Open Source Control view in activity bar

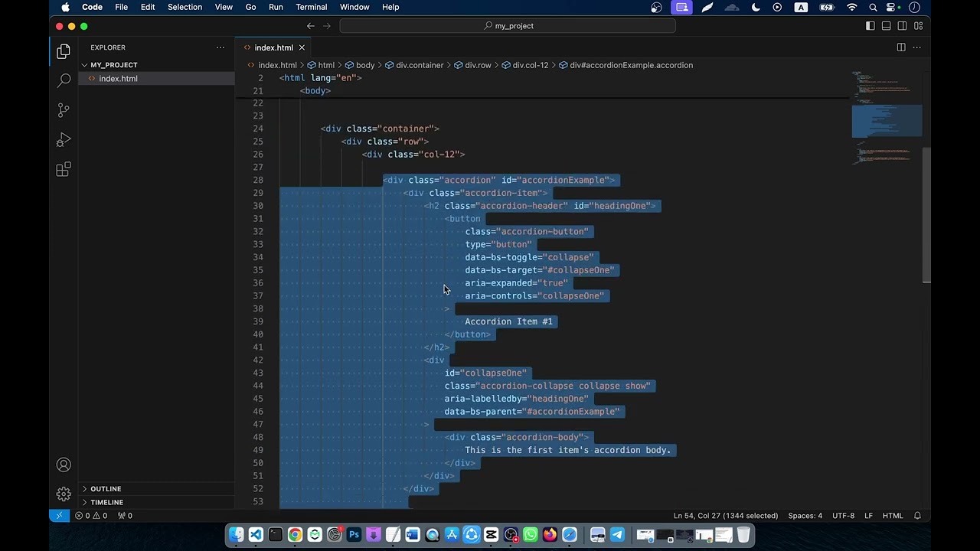pyautogui.click(x=64, y=110)
